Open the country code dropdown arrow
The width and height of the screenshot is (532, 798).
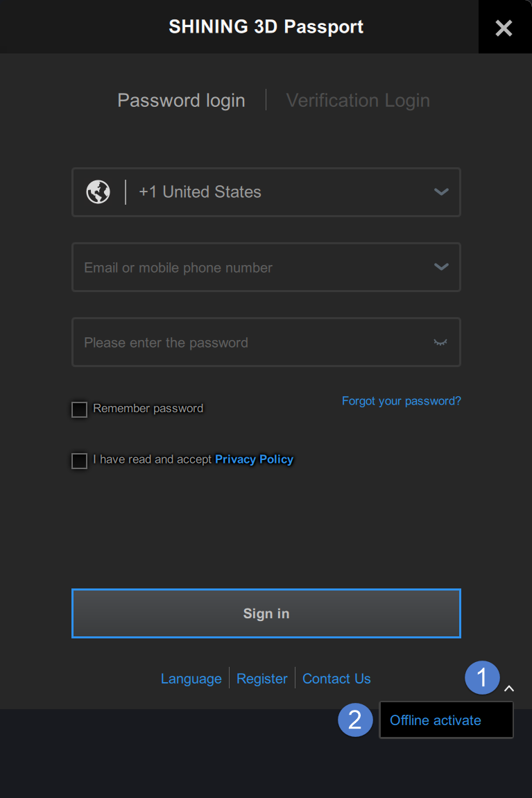coord(441,192)
